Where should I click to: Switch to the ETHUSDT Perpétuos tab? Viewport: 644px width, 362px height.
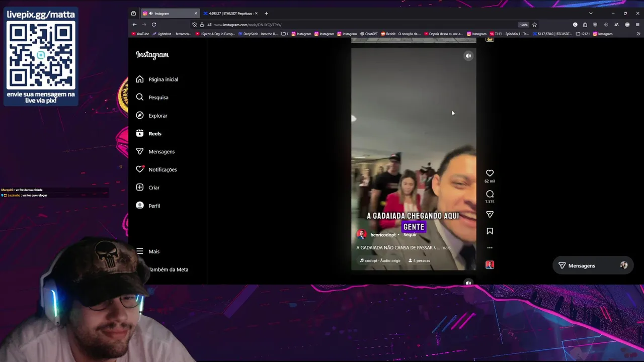(x=230, y=14)
